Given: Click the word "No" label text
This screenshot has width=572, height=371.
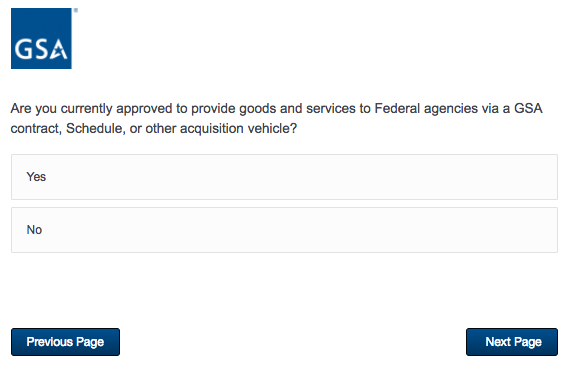Looking at the screenshot, I should (34, 230).
